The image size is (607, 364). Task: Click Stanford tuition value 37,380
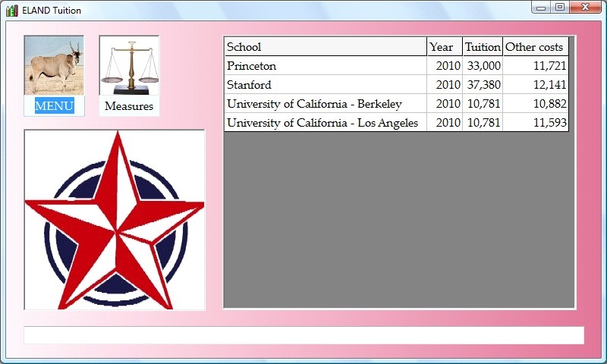tap(483, 85)
